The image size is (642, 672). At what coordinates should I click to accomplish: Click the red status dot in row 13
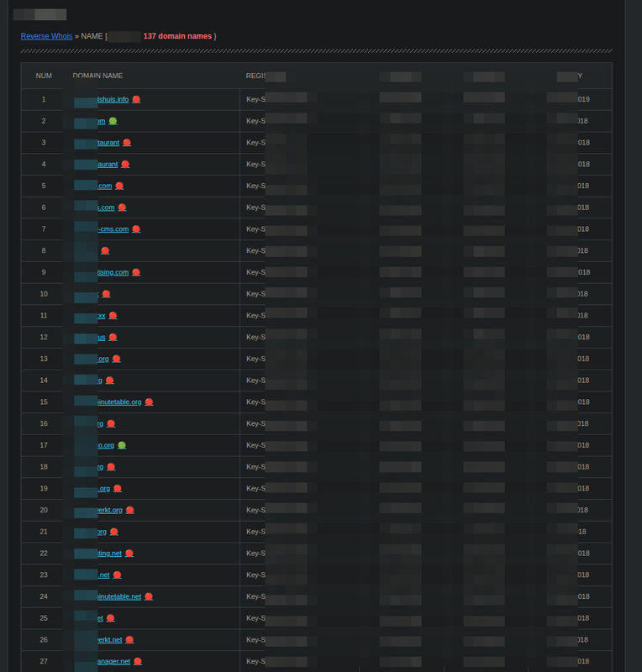coord(116,360)
